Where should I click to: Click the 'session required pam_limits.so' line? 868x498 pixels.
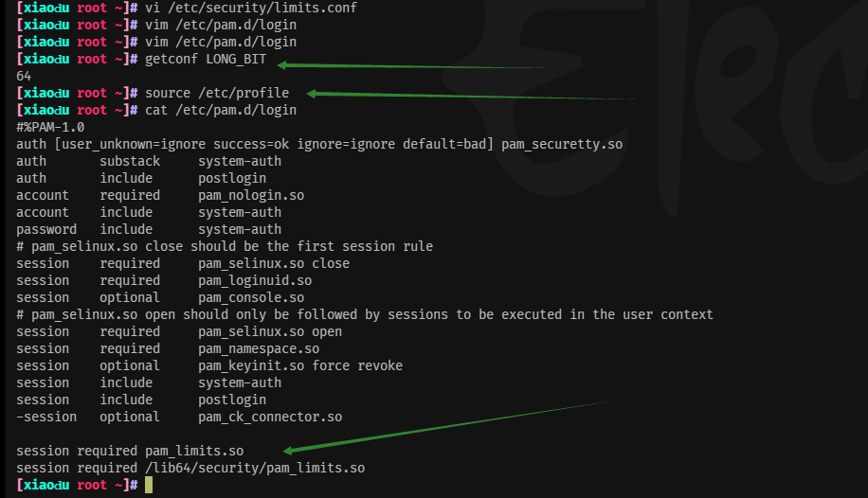coord(130,451)
